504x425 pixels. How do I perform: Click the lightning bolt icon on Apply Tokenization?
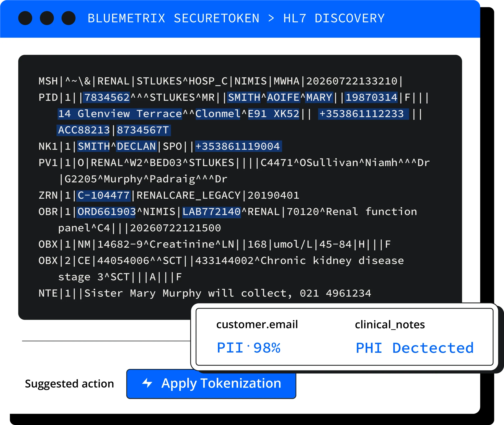[147, 383]
